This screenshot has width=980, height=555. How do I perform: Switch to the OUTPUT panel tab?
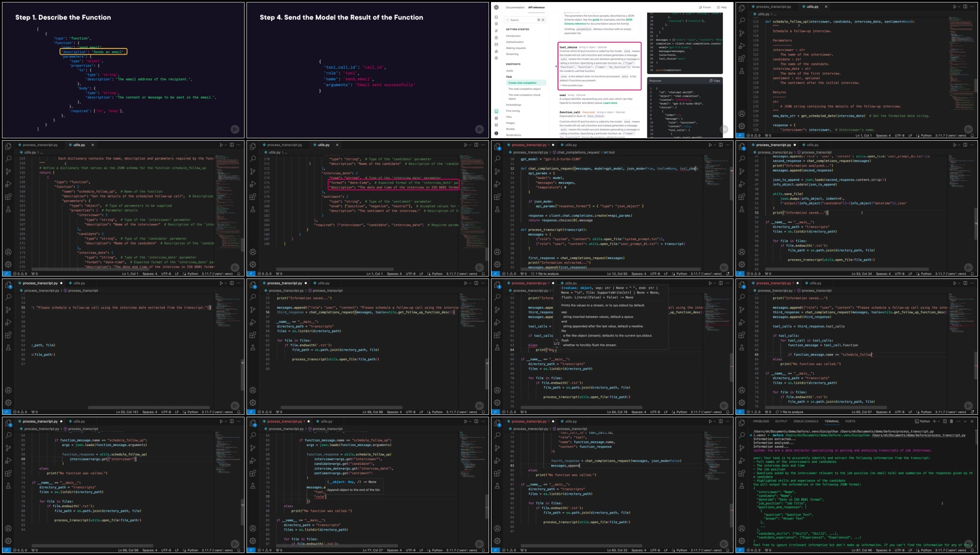point(781,421)
